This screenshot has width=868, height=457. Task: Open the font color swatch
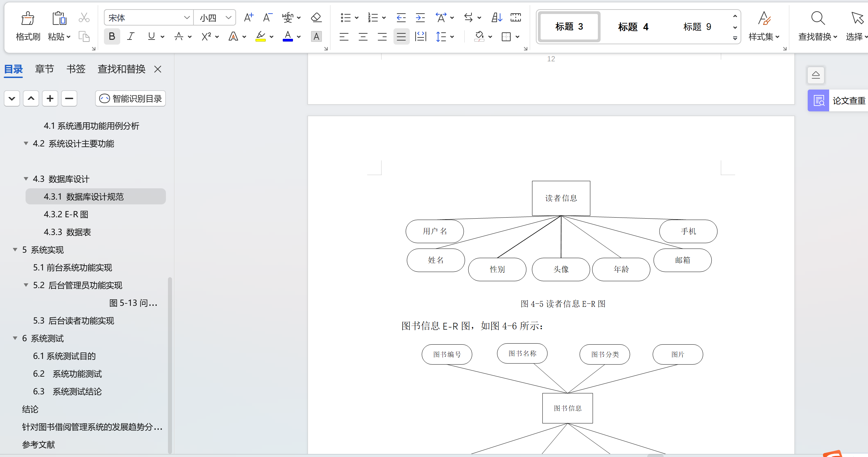[x=288, y=36]
